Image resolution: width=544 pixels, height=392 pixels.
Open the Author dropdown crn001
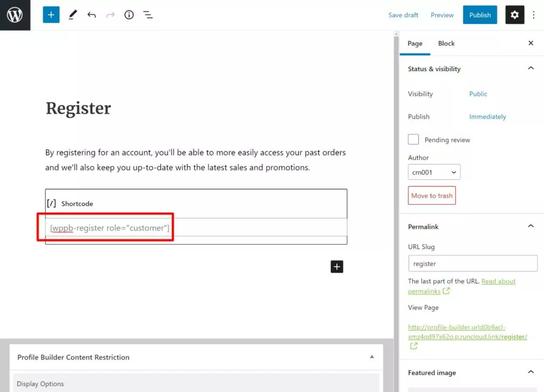[x=434, y=172]
